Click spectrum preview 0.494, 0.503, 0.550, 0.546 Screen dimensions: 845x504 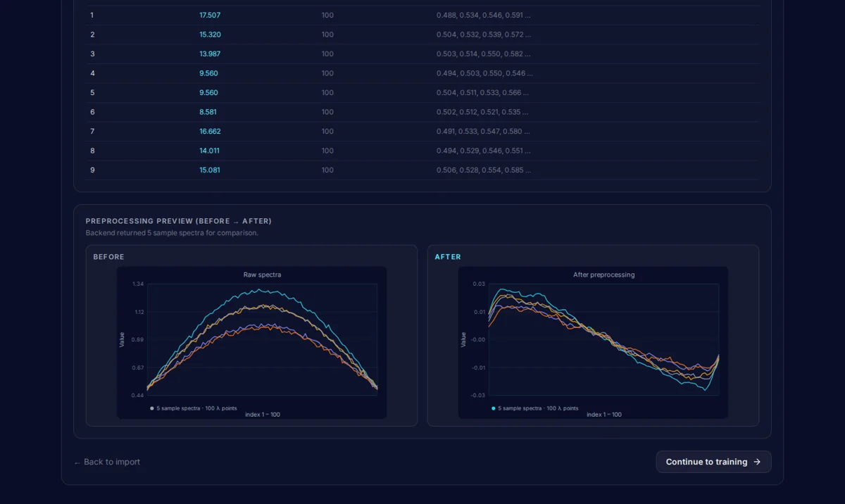[x=484, y=73]
